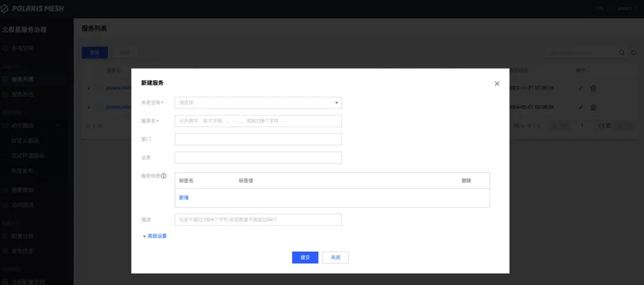Click the 部门 input field
644x285 pixels.
click(258, 139)
